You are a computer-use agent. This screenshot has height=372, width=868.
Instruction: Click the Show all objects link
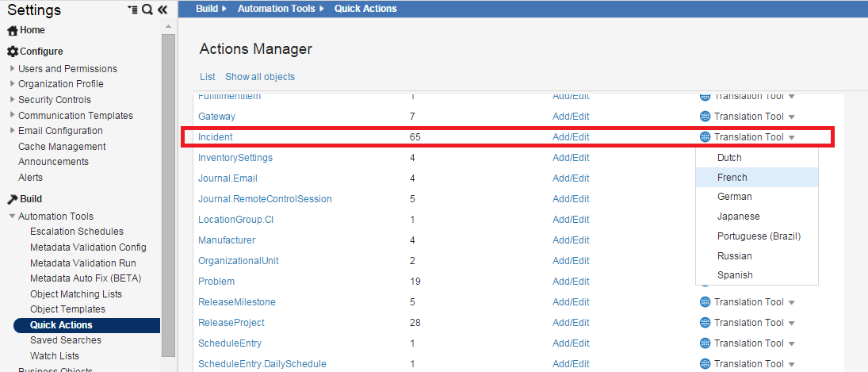tap(260, 77)
